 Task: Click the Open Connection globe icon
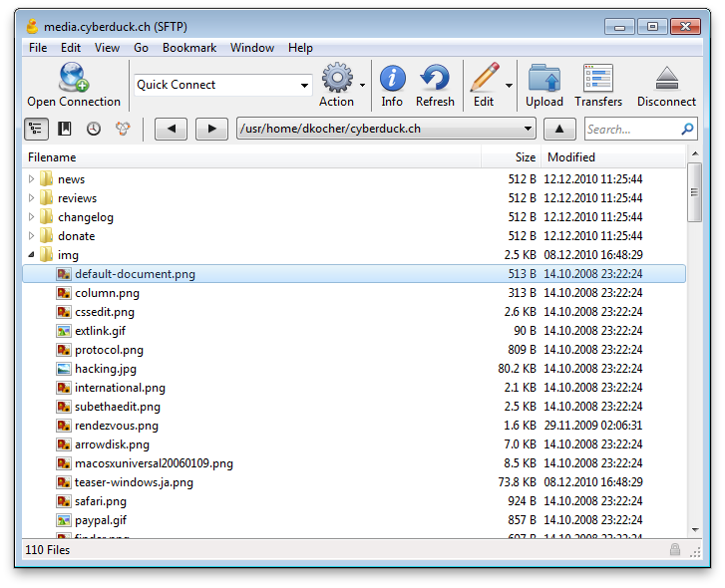(73, 79)
